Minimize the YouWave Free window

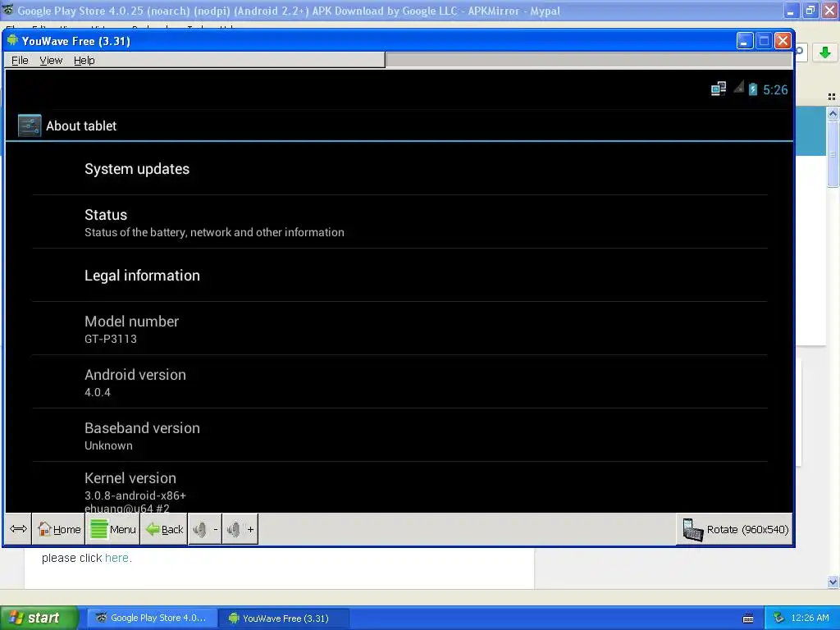point(745,41)
